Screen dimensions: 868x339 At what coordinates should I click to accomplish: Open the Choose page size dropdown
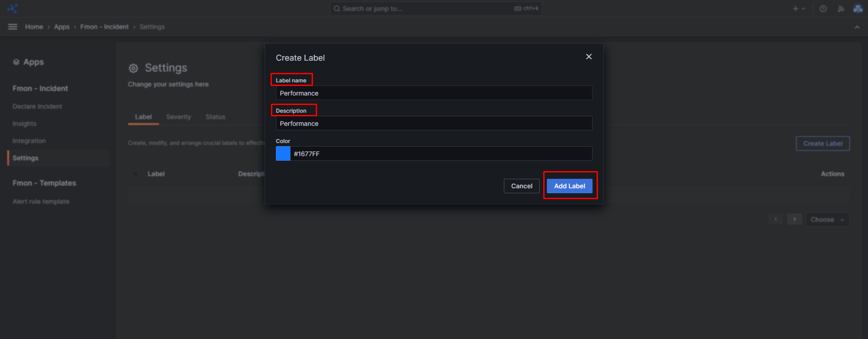point(827,220)
